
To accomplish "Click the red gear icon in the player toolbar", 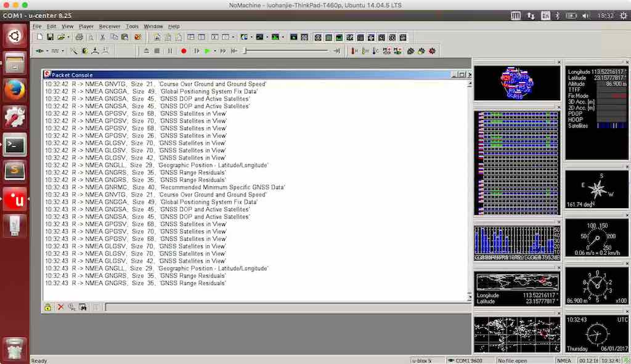I will [x=432, y=51].
